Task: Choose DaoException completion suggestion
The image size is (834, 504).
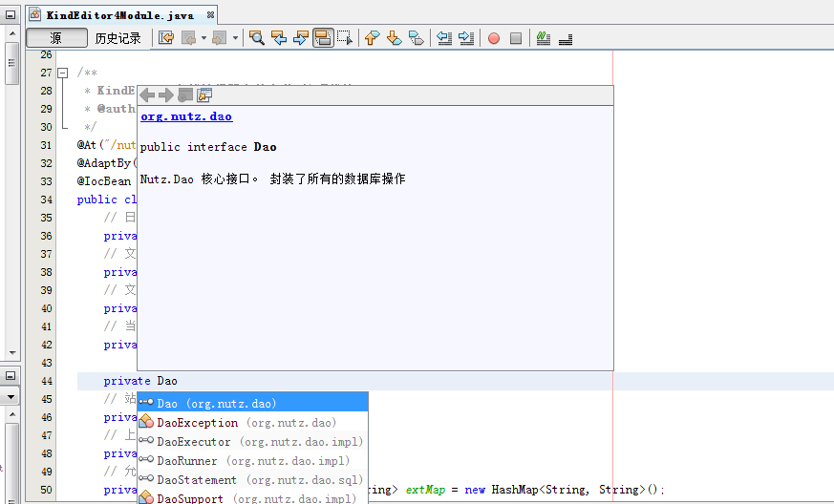Action: (252, 422)
